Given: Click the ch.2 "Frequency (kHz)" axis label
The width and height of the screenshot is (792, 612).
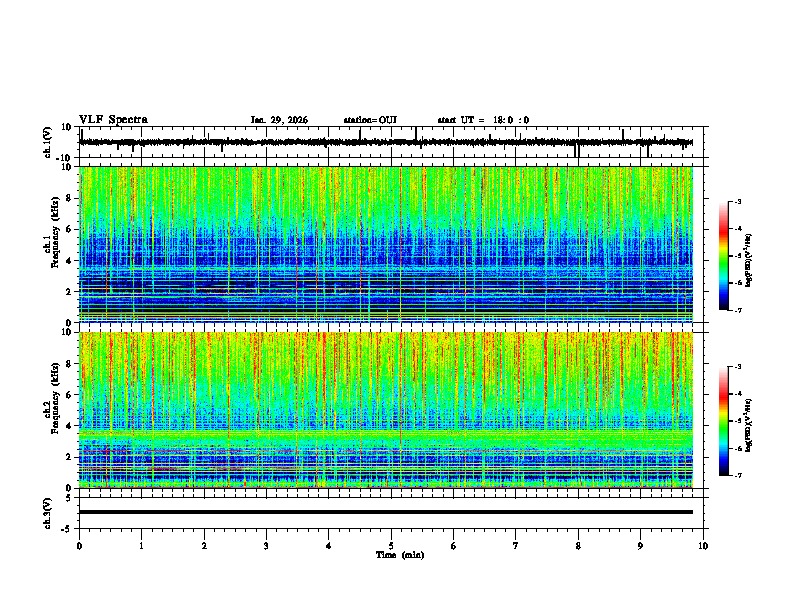Looking at the screenshot, I should coord(56,398).
